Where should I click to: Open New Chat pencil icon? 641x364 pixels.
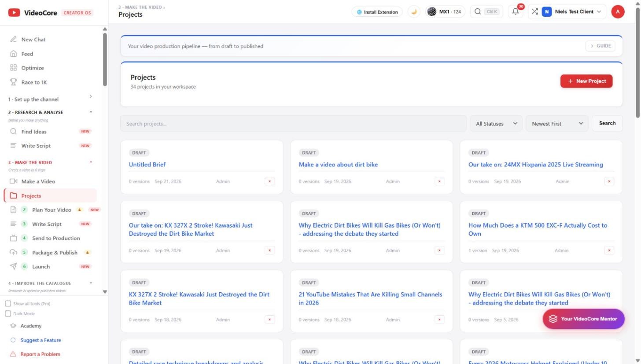coord(13,40)
